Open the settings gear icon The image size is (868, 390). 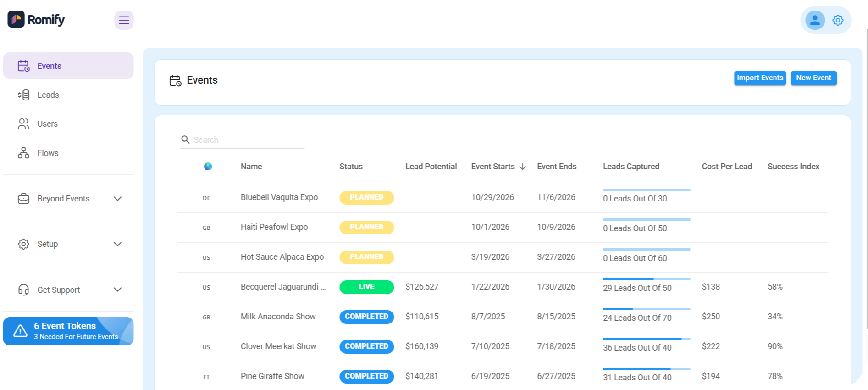point(838,20)
